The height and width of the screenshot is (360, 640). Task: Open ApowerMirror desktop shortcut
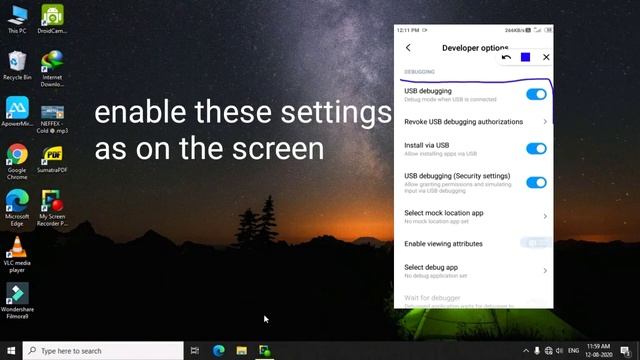click(17, 111)
